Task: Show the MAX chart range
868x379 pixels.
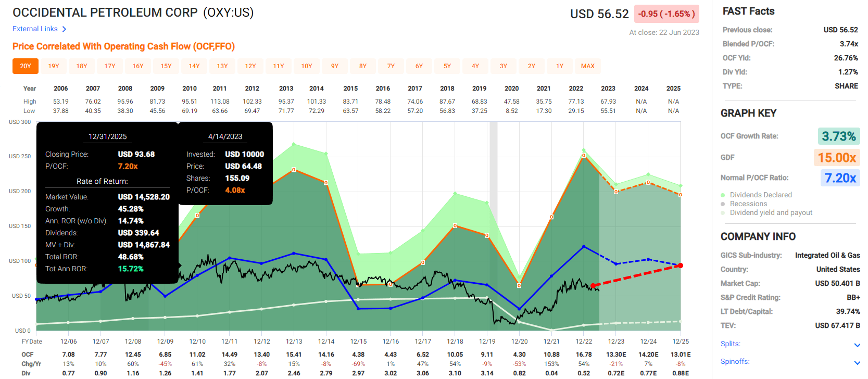Action: point(588,66)
